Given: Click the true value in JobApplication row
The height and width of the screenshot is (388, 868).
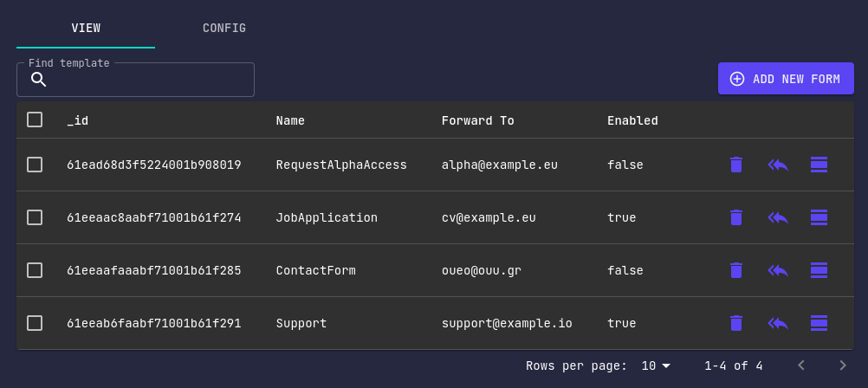Looking at the screenshot, I should pyautogui.click(x=622, y=217).
